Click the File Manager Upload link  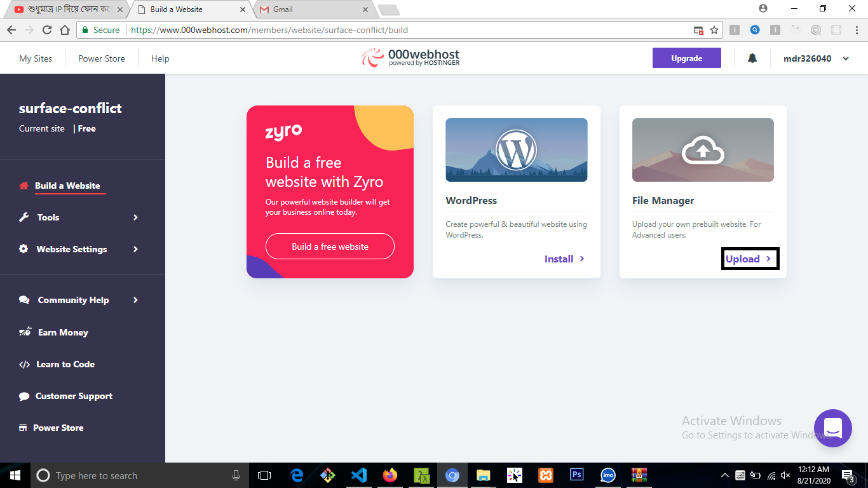pyautogui.click(x=749, y=259)
